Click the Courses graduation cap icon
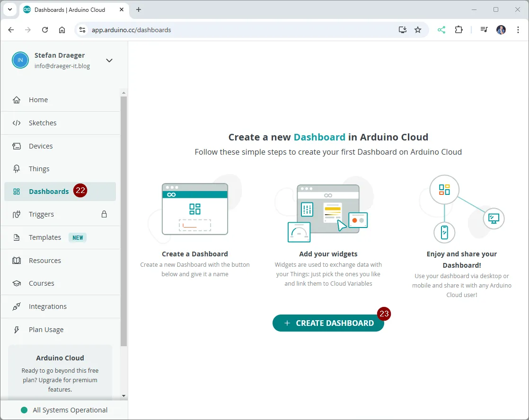The width and height of the screenshot is (529, 420). pos(17,283)
